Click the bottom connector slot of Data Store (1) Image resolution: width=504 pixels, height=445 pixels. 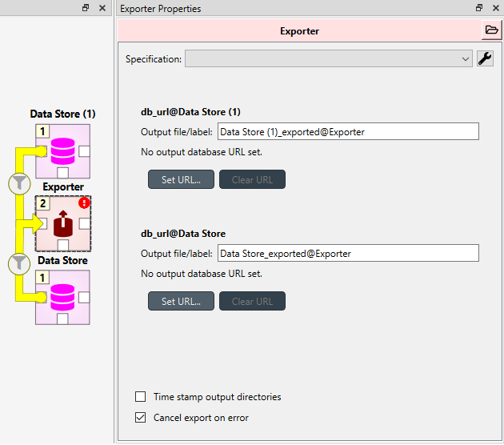click(62, 173)
